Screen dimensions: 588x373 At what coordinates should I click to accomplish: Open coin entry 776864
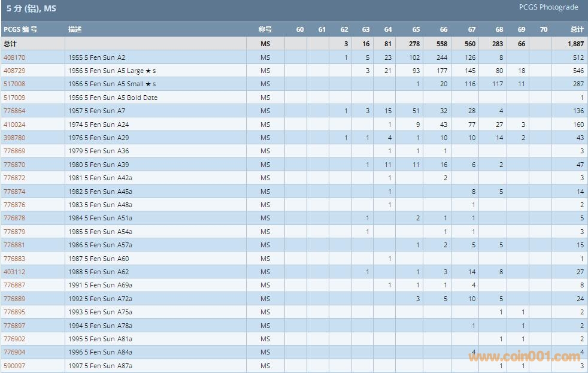click(14, 111)
